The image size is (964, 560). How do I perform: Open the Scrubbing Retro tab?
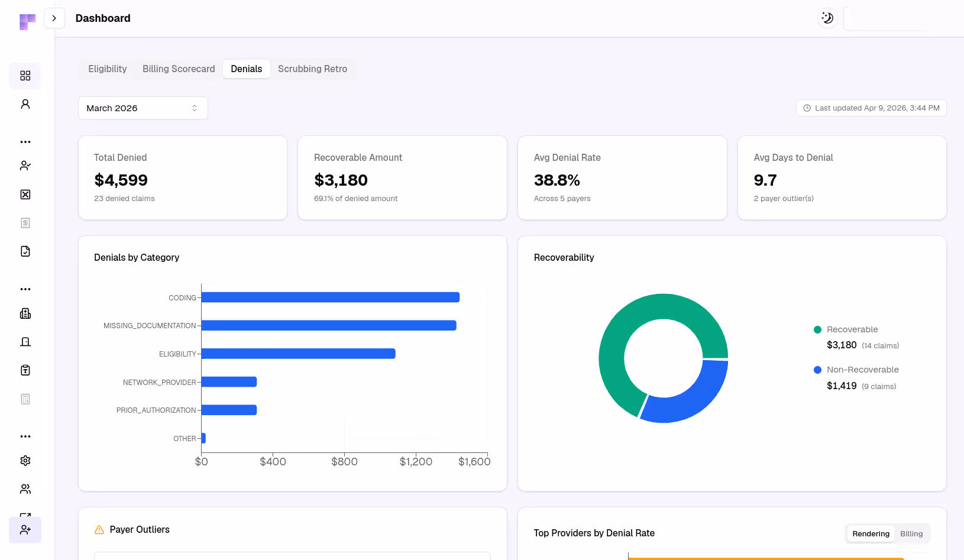[312, 69]
